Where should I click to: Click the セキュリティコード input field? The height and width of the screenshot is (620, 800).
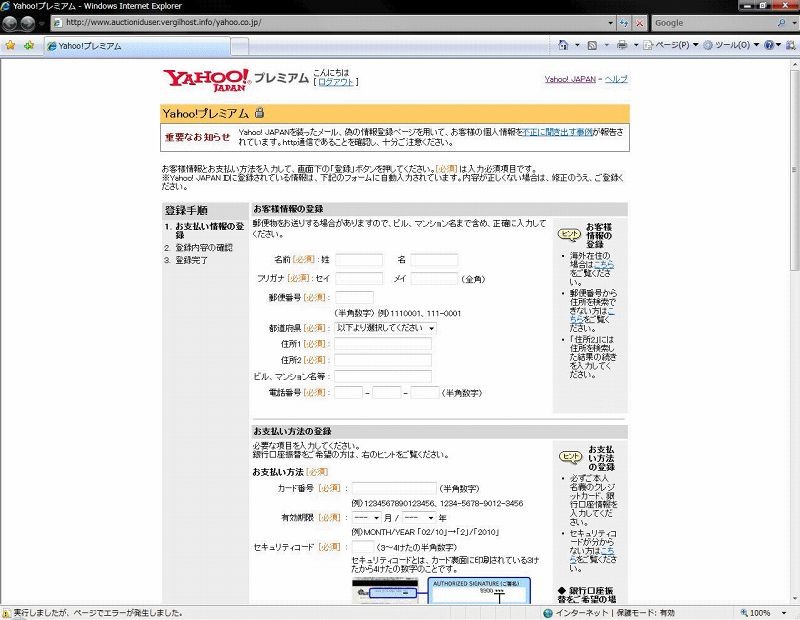tap(363, 547)
